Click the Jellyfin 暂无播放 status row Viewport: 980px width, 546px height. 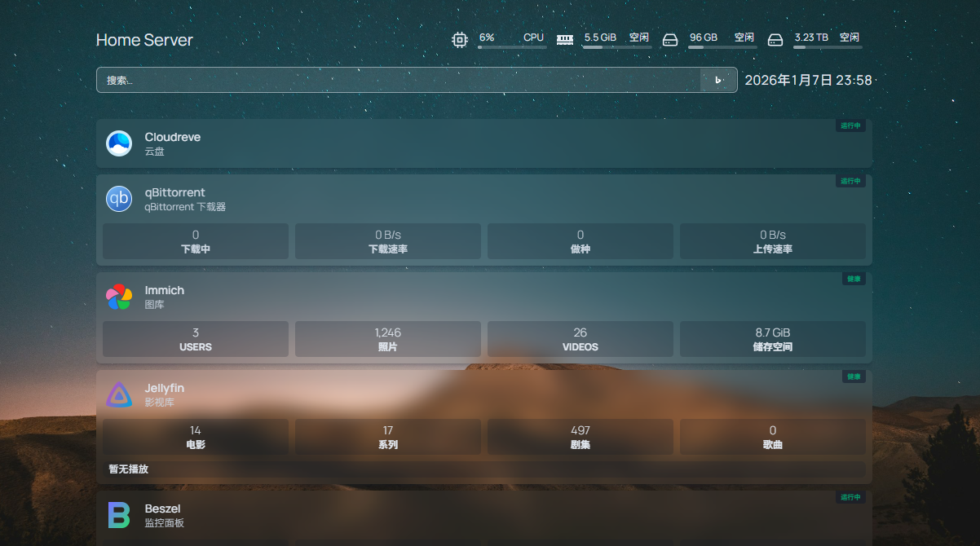click(484, 469)
